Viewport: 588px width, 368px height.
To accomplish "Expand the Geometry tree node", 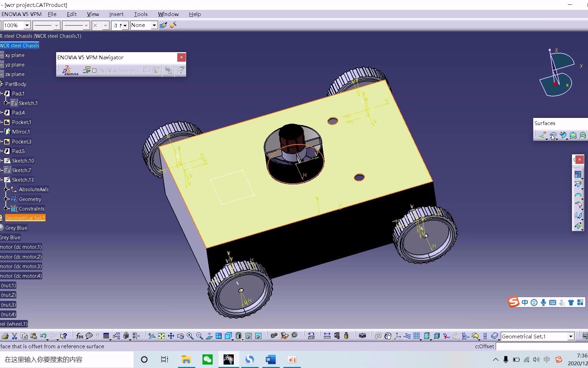I will [6, 199].
